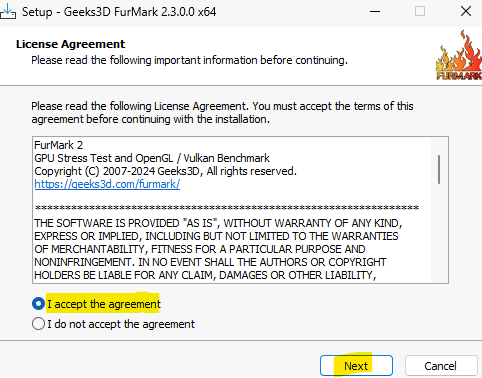Cancel the installation
The image size is (482, 378).
coord(441,366)
